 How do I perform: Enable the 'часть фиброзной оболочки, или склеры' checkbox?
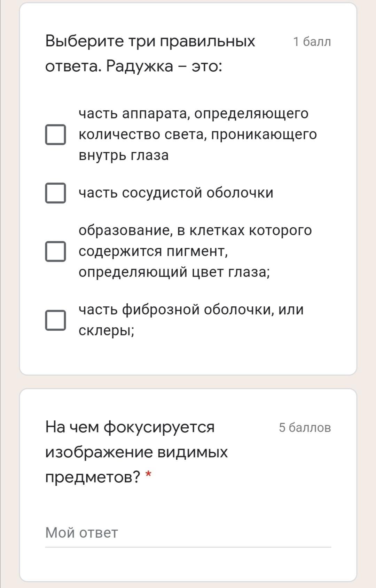pos(55,320)
